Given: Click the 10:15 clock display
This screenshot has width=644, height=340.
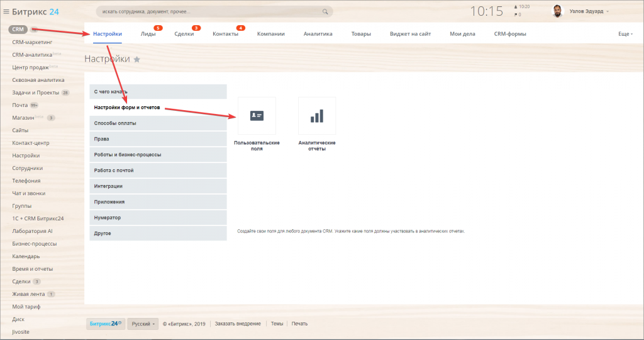Looking at the screenshot, I should [487, 11].
